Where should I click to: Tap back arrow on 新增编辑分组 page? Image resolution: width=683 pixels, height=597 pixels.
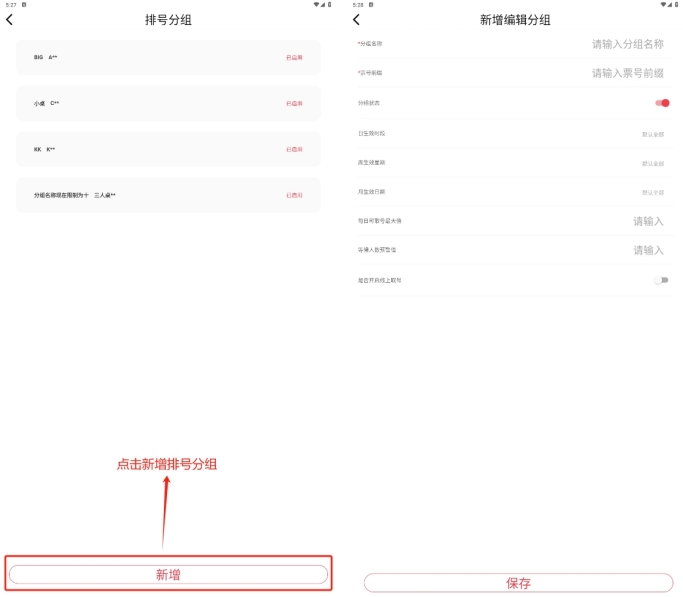pos(356,20)
